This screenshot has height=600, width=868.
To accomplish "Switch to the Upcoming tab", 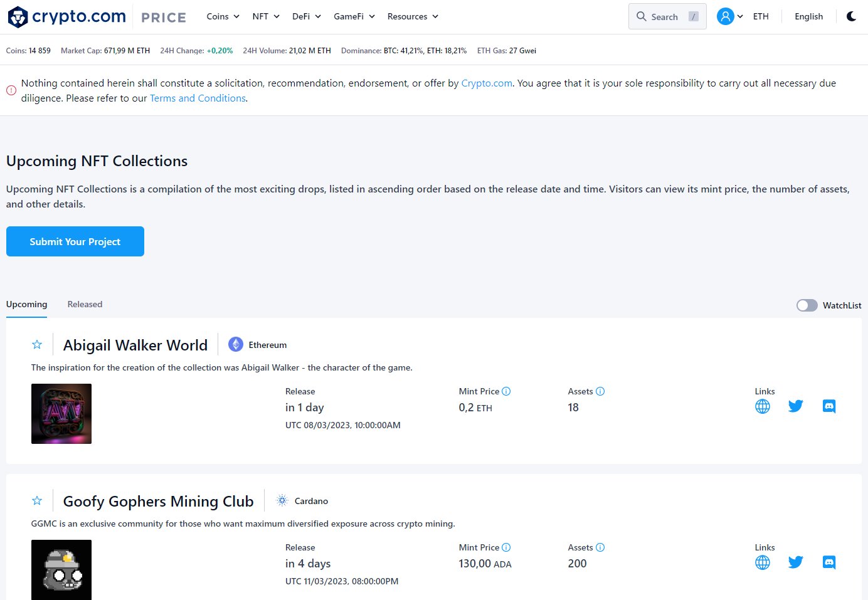I will (26, 304).
